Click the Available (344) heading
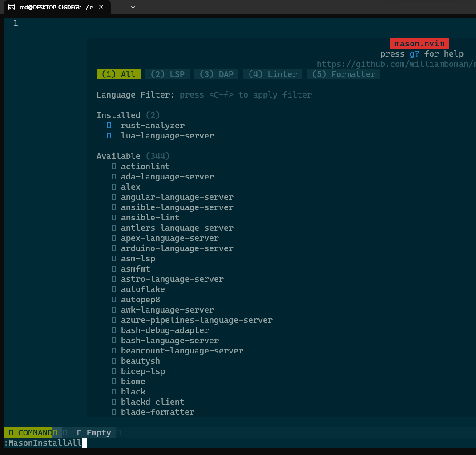This screenshot has height=455, width=476. (x=133, y=156)
